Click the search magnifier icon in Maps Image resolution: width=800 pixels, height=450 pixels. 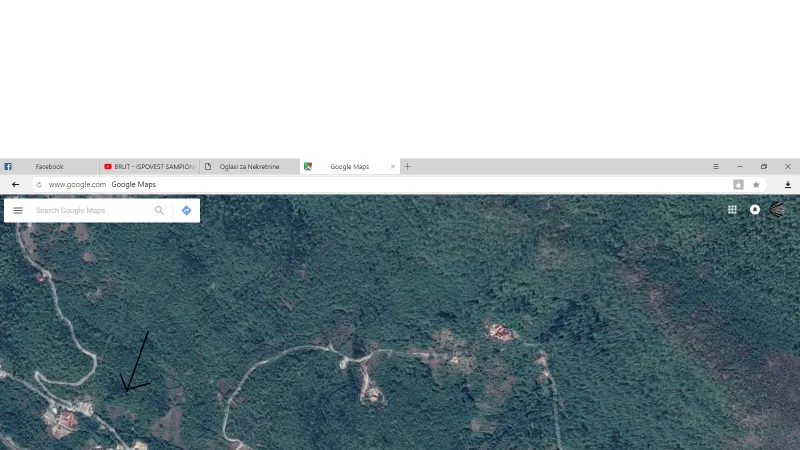point(159,210)
